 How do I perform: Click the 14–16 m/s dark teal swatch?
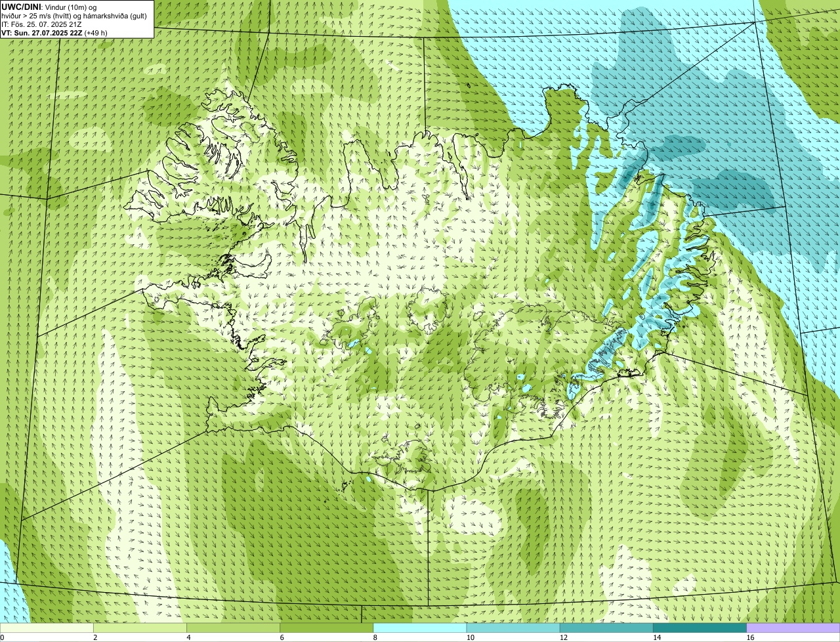pyautogui.click(x=700, y=628)
